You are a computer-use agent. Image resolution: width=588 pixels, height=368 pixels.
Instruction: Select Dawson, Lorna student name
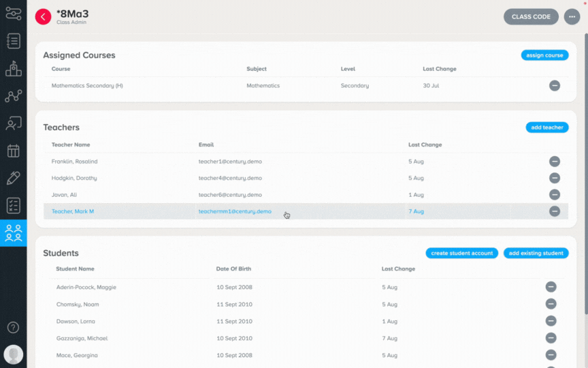coord(76,321)
